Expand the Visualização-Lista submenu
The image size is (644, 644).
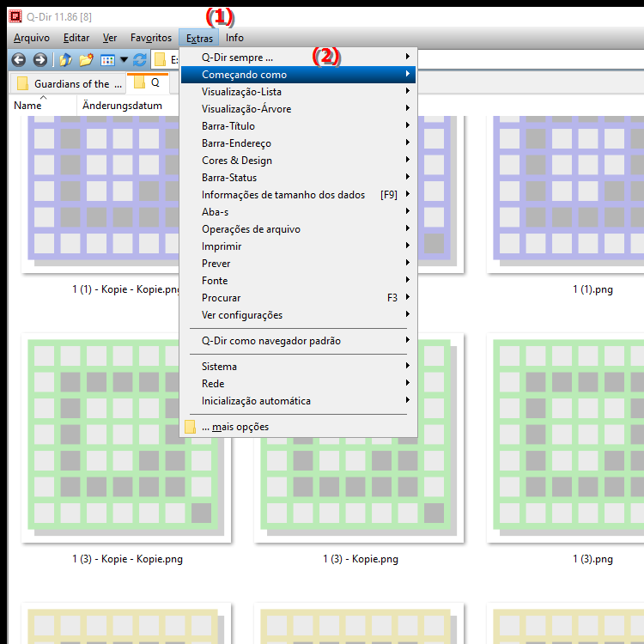pyautogui.click(x=298, y=92)
